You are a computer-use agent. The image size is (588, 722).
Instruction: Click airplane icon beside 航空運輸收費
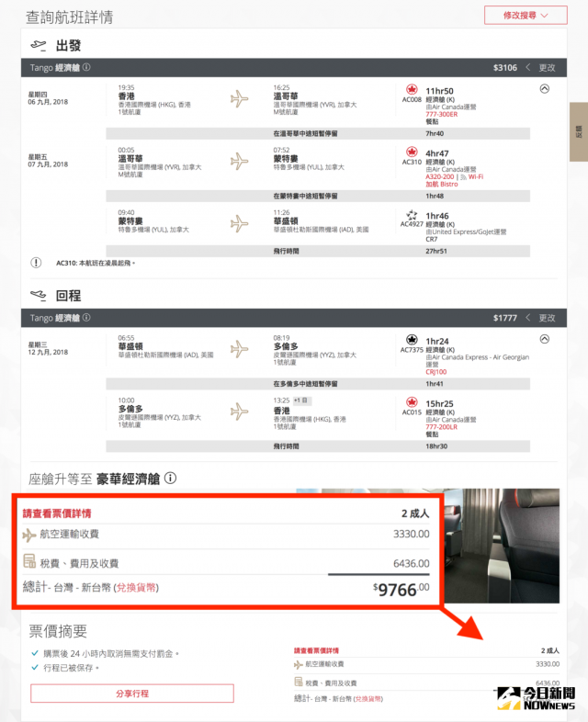pos(29,535)
